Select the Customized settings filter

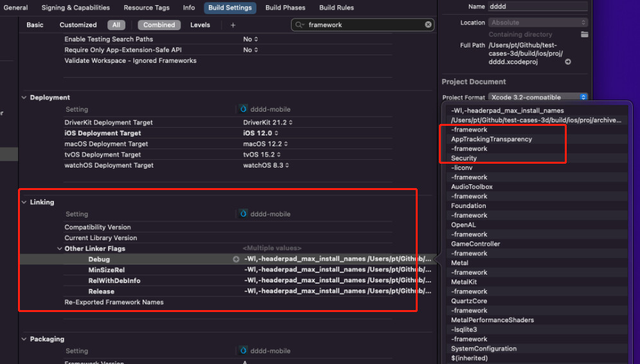[78, 25]
